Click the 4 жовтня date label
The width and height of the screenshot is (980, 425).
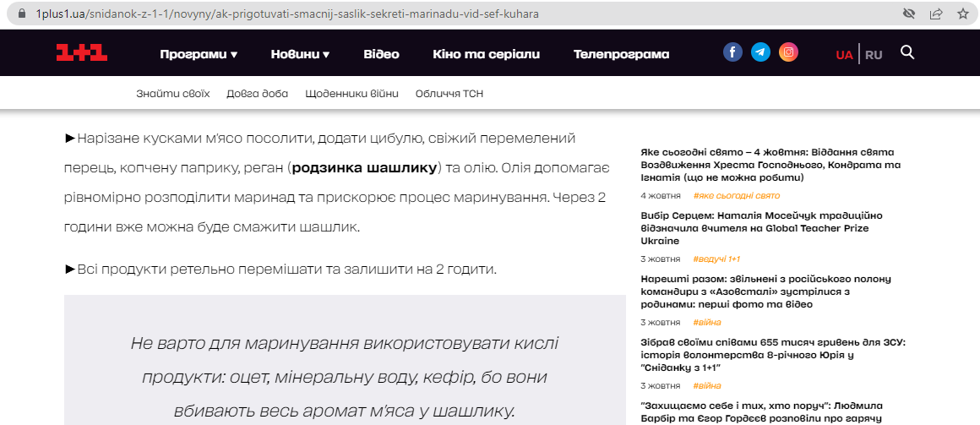[660, 196]
